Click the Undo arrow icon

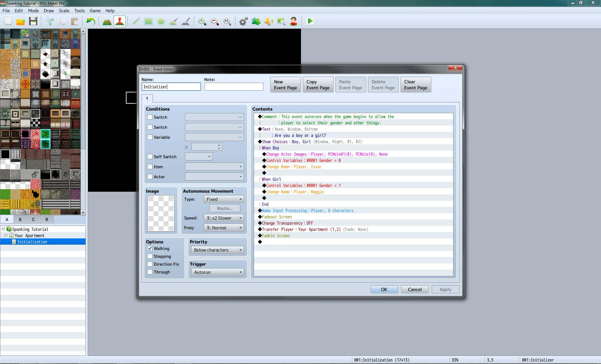[91, 21]
